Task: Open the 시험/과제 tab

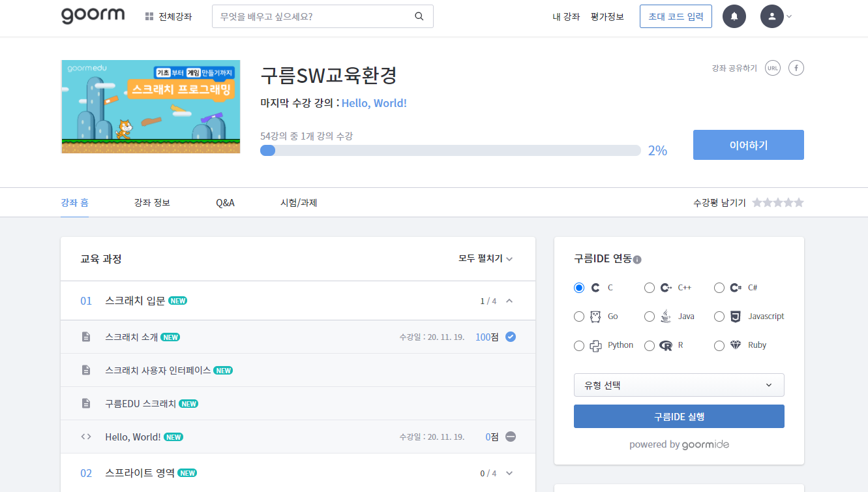Action: (299, 203)
